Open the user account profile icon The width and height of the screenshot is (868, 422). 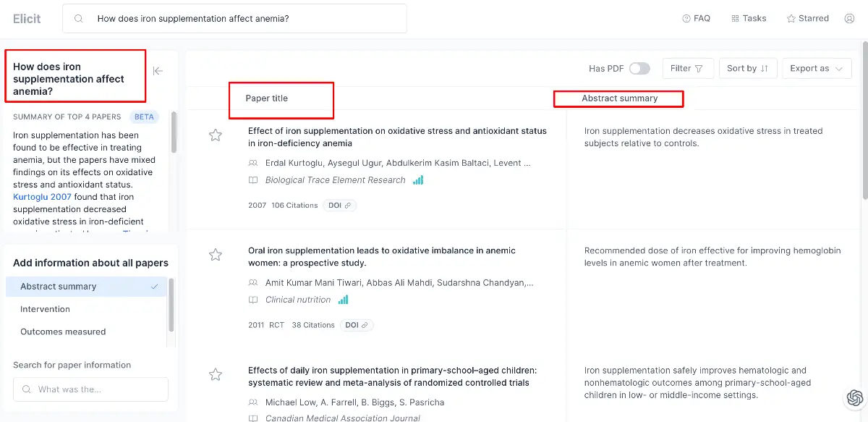[849, 18]
